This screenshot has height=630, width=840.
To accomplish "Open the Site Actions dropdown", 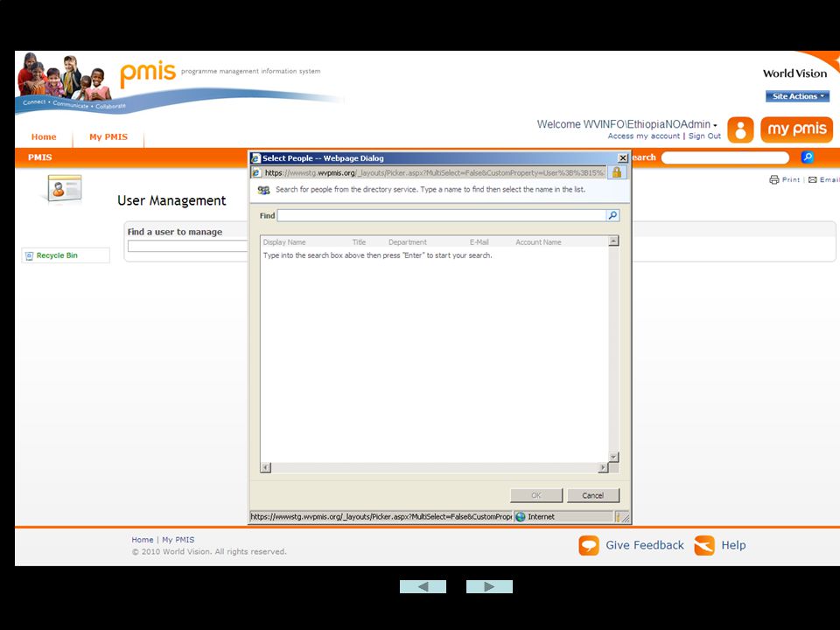I will (x=797, y=96).
